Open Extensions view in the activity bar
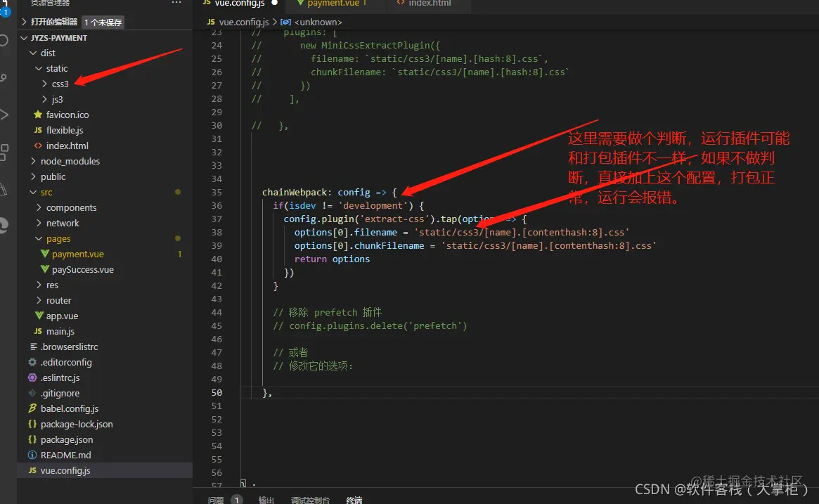Screen dimensions: 819x504 pos(4,152)
